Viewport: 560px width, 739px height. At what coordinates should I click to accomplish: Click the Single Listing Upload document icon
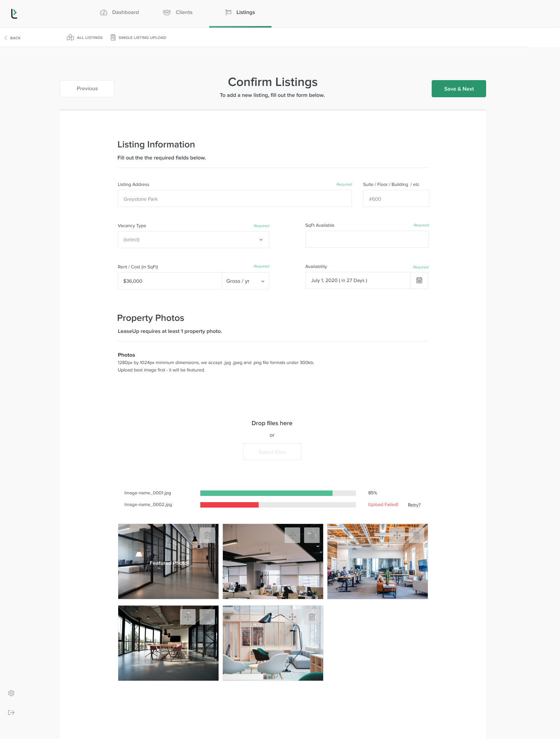click(113, 37)
